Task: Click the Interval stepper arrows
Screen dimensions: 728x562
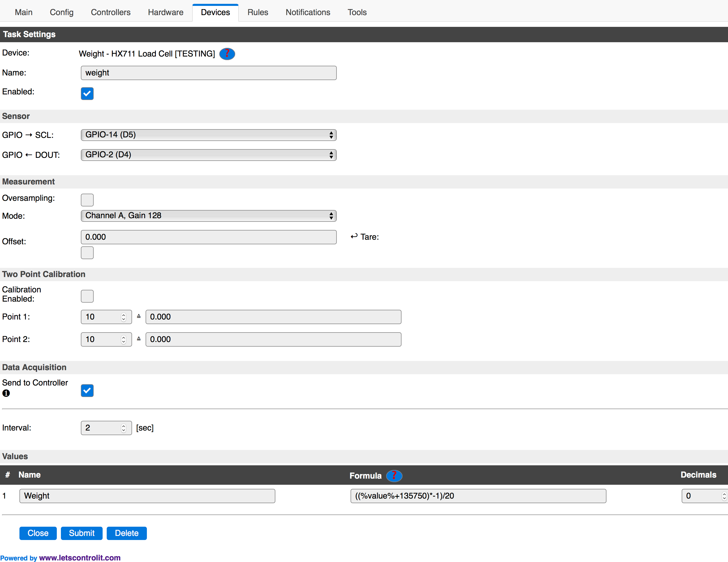Action: 124,428
